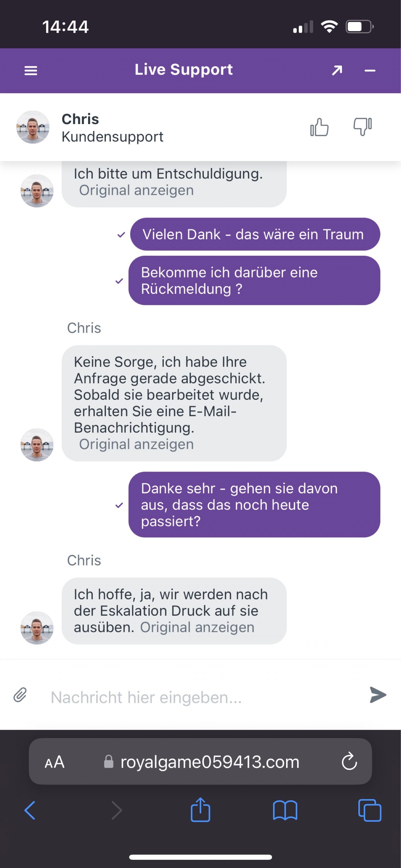
Task: Open the Safari share sheet
Action: click(200, 809)
